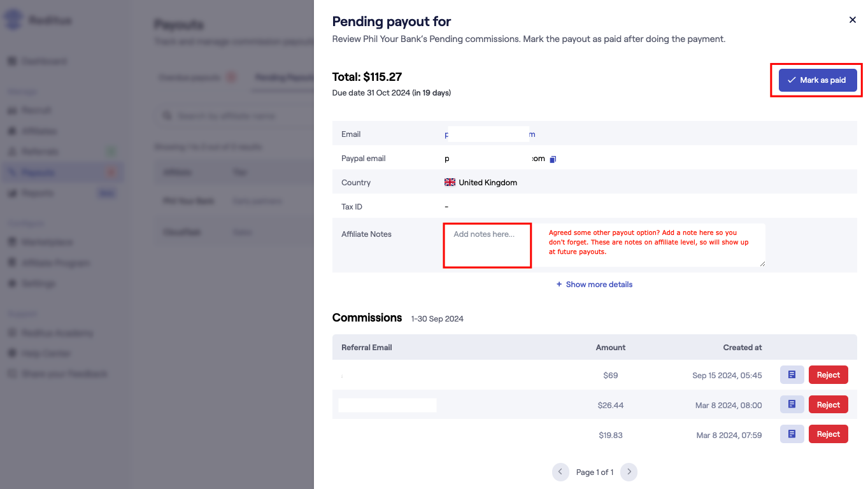The width and height of the screenshot is (868, 489).
Task: Click the affiliate email link
Action: 490,134
